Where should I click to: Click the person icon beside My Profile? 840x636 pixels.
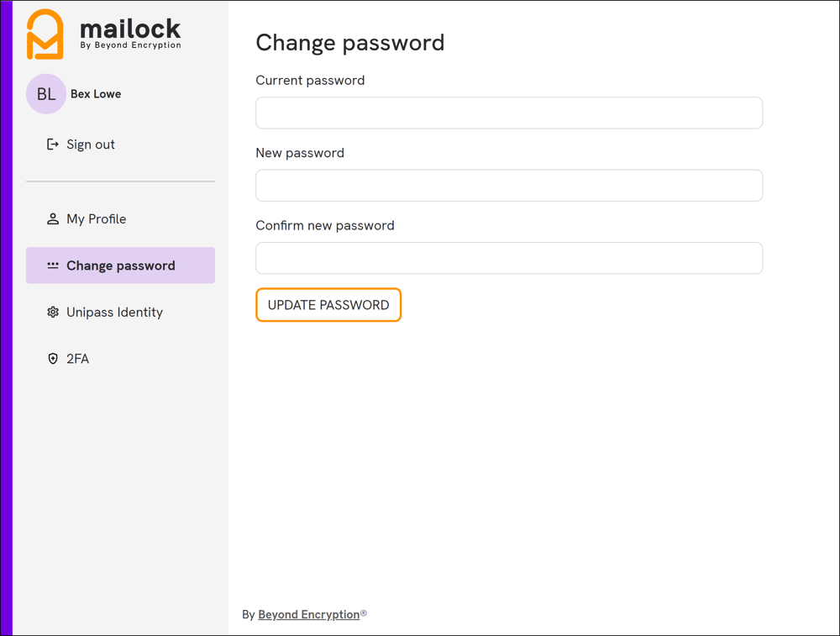[52, 218]
